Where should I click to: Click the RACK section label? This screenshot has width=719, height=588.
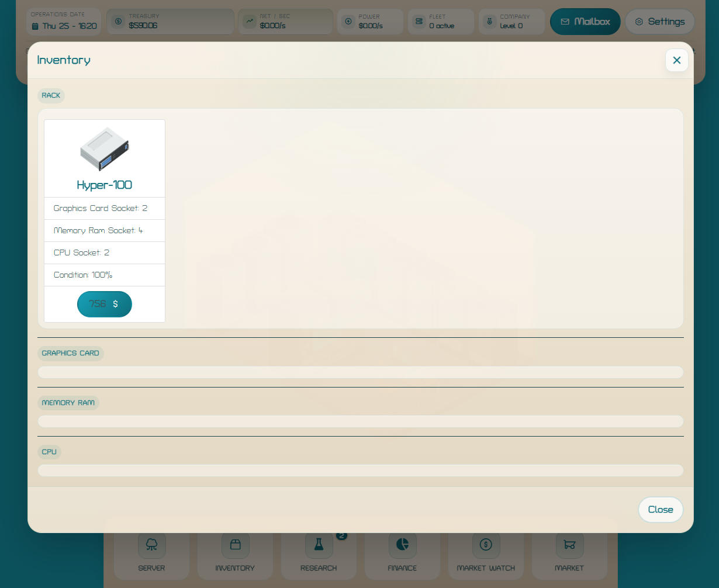(x=51, y=95)
